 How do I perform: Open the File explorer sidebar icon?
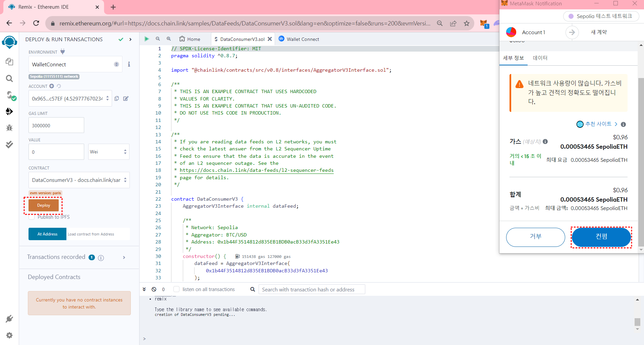click(x=9, y=62)
